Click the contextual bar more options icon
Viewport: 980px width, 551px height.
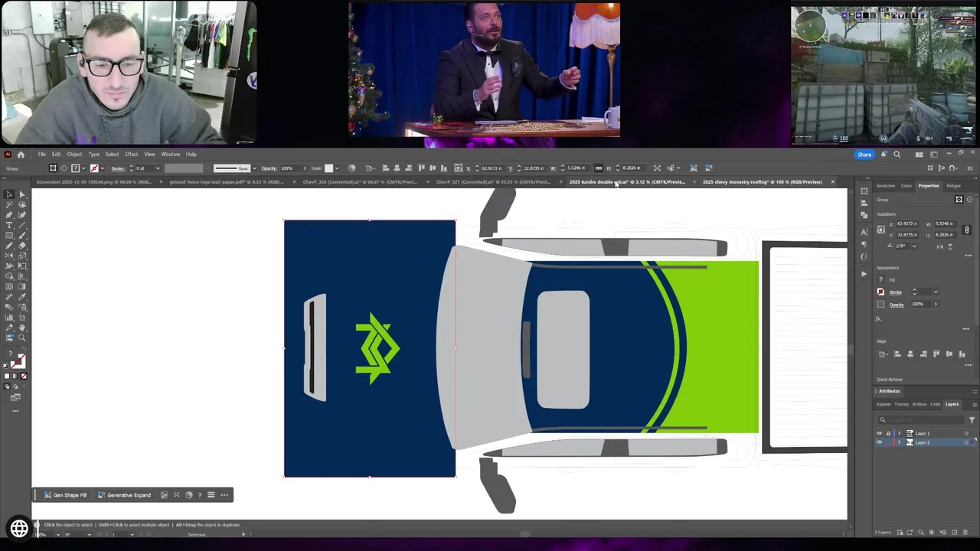coord(224,495)
